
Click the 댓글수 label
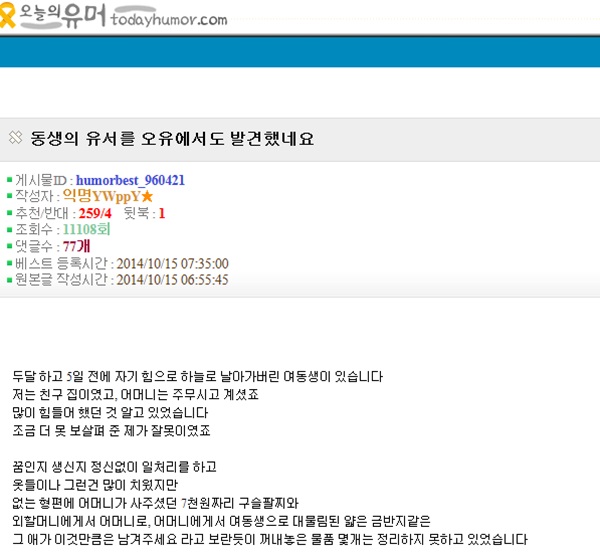coord(34,246)
